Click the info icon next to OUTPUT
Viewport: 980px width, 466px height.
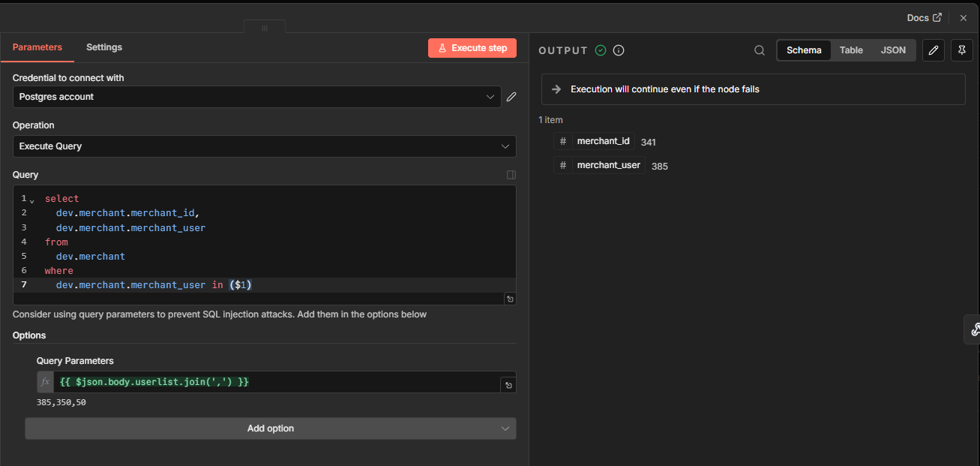click(x=619, y=50)
